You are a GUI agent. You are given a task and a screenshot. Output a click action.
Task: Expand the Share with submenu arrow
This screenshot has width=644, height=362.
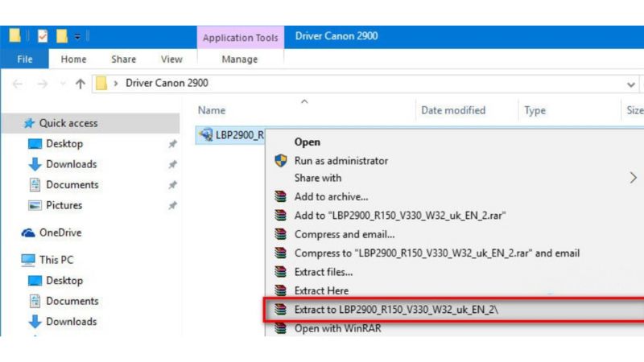pyautogui.click(x=633, y=178)
